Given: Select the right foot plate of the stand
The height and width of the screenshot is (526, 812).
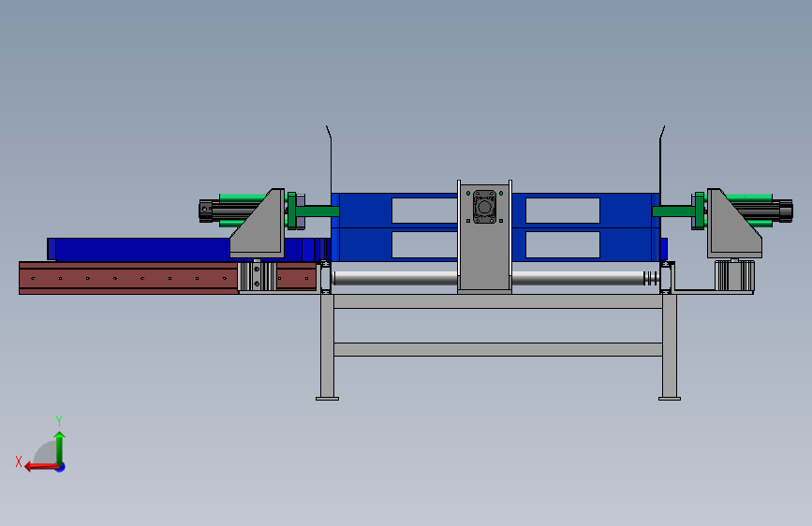Looking at the screenshot, I should [x=670, y=399].
